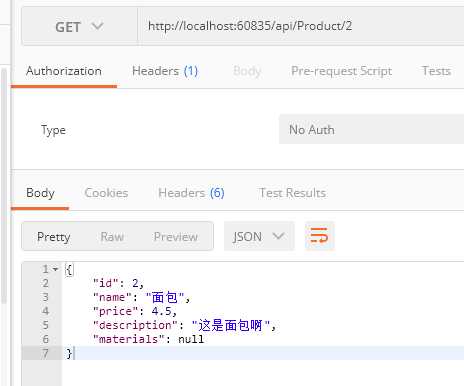This screenshot has width=464, height=386.
Task: Place cursor on the materials null line
Action: 148,339
